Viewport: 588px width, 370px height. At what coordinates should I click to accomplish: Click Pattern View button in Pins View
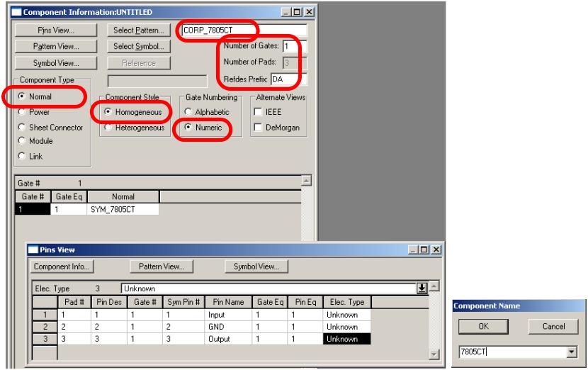point(162,267)
